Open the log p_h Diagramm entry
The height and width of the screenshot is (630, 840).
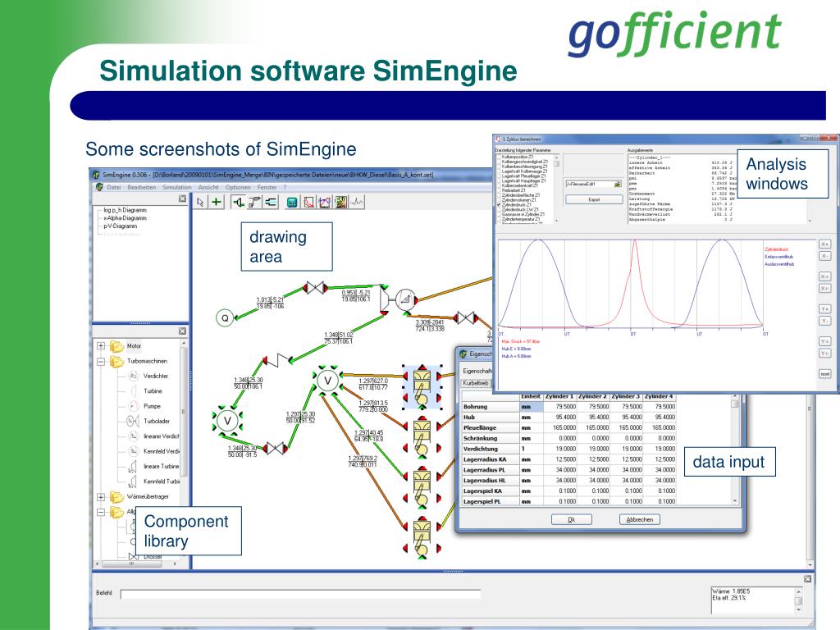[x=125, y=210]
